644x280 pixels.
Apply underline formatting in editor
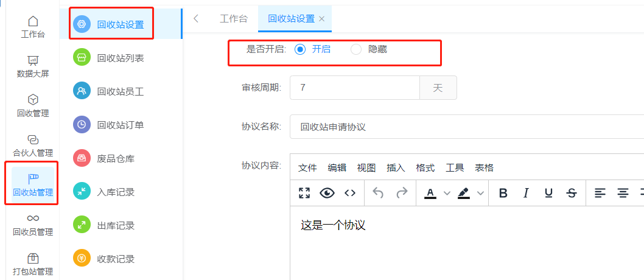point(548,193)
